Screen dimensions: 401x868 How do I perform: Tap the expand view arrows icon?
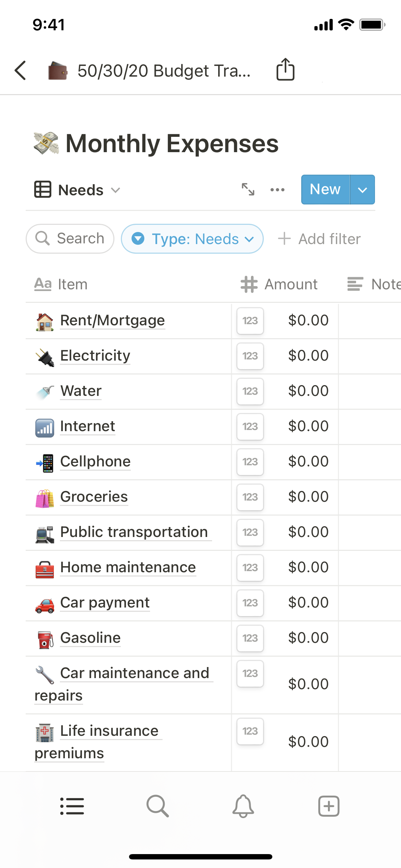pos(248,190)
